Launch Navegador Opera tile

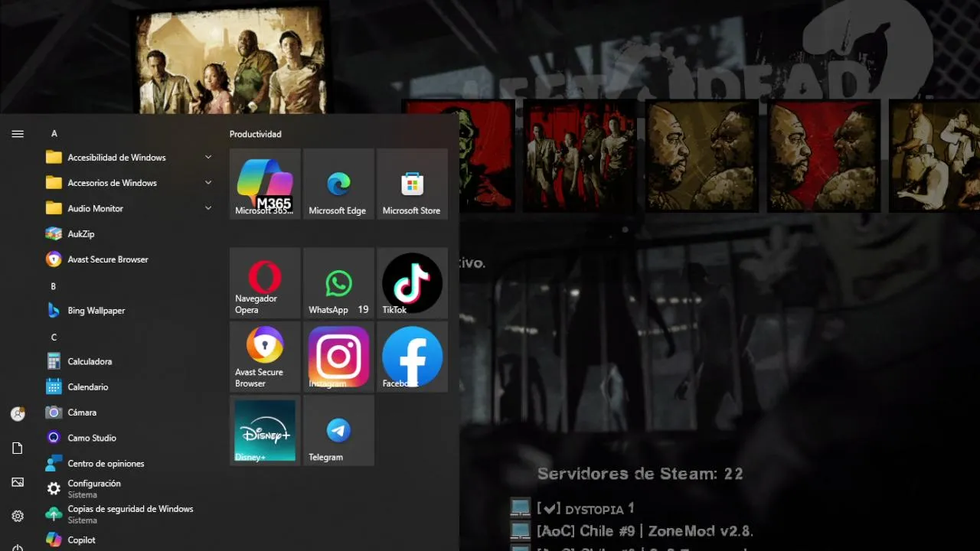click(264, 282)
